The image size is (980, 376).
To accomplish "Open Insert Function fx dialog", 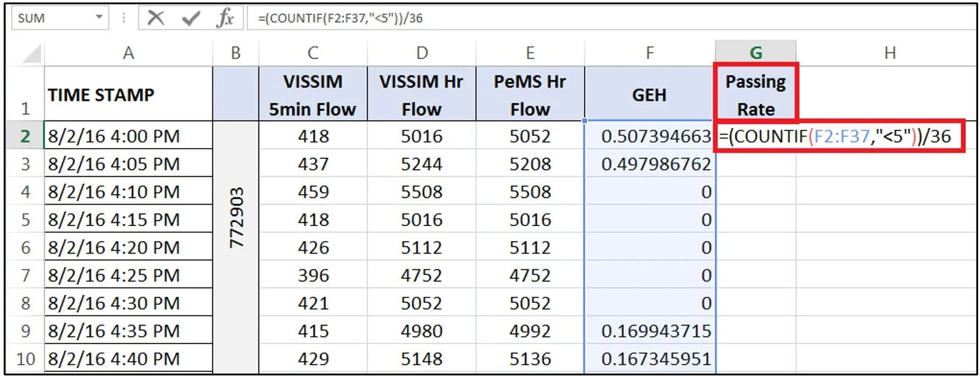I will pos(225,18).
